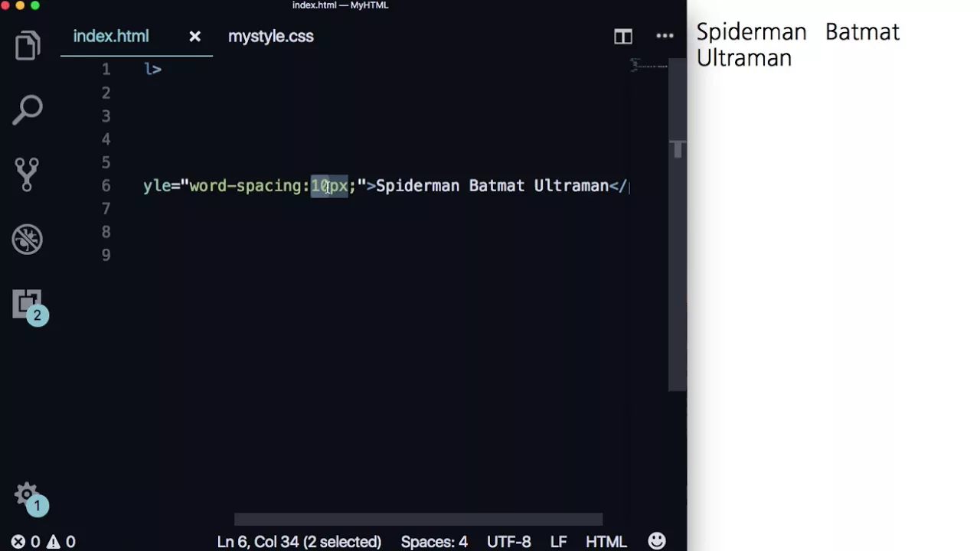Click 'Batmat' in the browser preview
The height and width of the screenshot is (551, 980).
click(x=863, y=32)
